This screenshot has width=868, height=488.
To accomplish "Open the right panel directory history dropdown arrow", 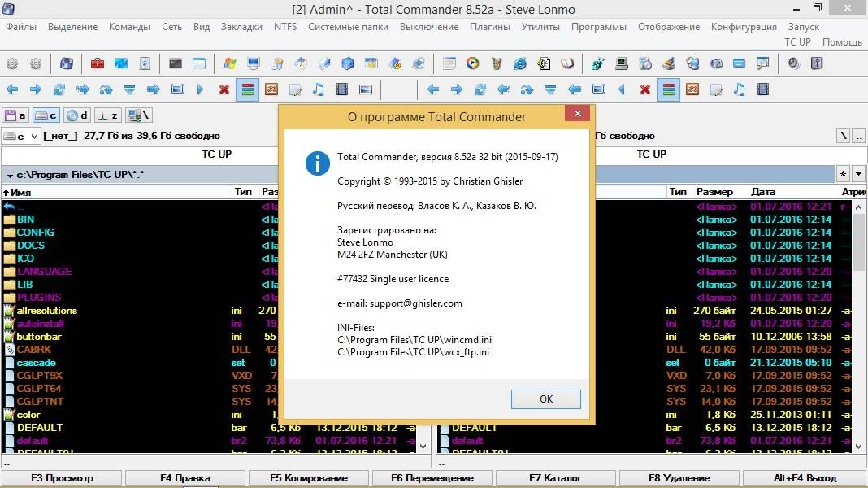I will [x=858, y=174].
